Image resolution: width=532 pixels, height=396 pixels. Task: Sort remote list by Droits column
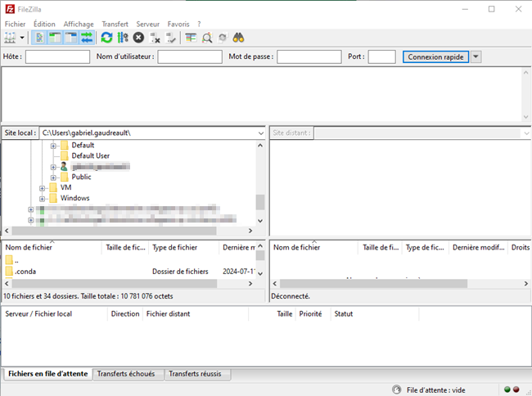[520, 247]
